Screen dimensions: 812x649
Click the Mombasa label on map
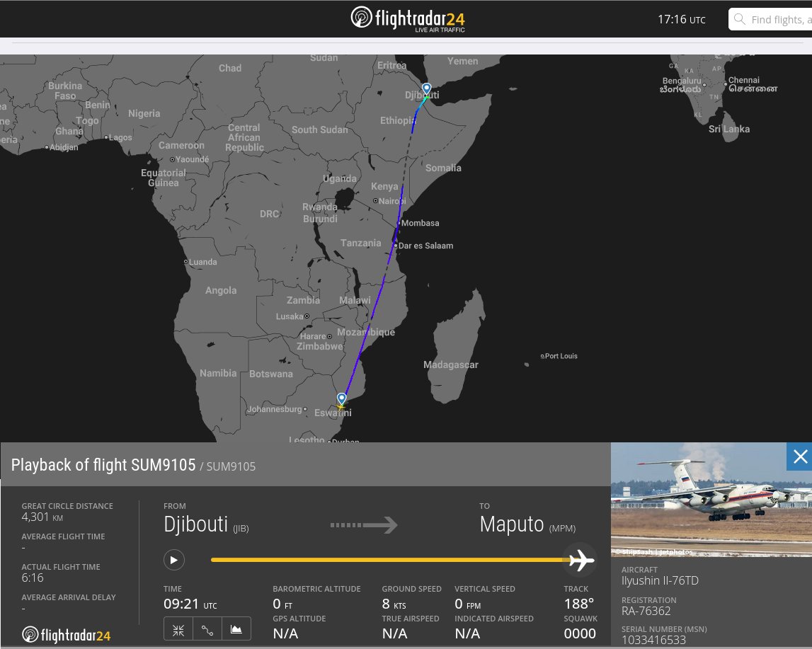(x=420, y=223)
